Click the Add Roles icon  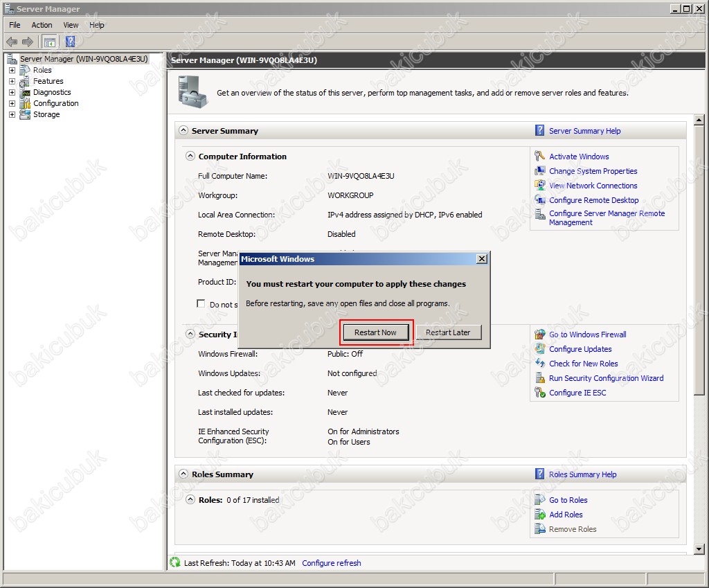539,515
